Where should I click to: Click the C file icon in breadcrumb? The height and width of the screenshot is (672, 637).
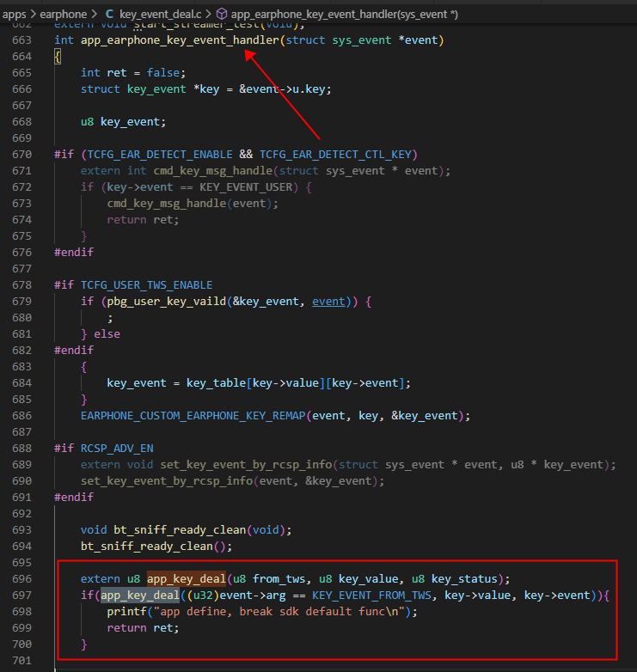click(x=109, y=15)
